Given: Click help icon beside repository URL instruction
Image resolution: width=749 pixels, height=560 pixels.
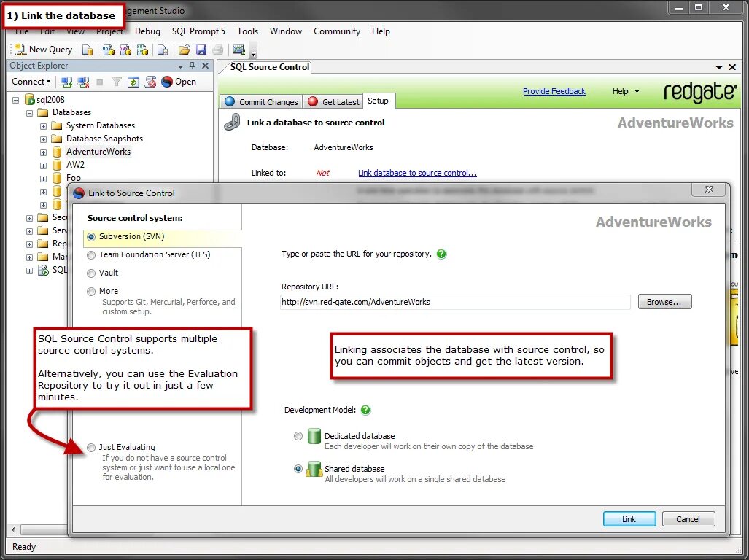Looking at the screenshot, I should pos(441,254).
